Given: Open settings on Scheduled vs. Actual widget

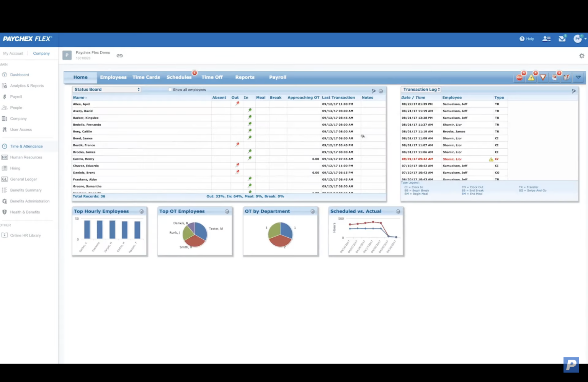Looking at the screenshot, I should pyautogui.click(x=398, y=212).
